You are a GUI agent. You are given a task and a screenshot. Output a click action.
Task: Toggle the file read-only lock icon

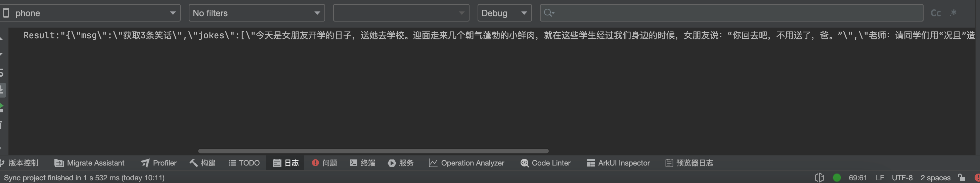[x=961, y=178]
